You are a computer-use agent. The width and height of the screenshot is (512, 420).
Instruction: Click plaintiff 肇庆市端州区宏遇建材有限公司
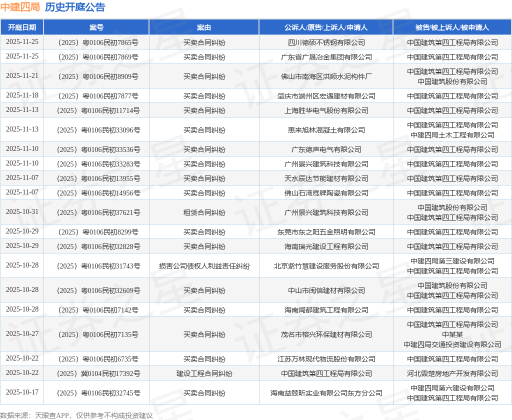pyautogui.click(x=326, y=96)
